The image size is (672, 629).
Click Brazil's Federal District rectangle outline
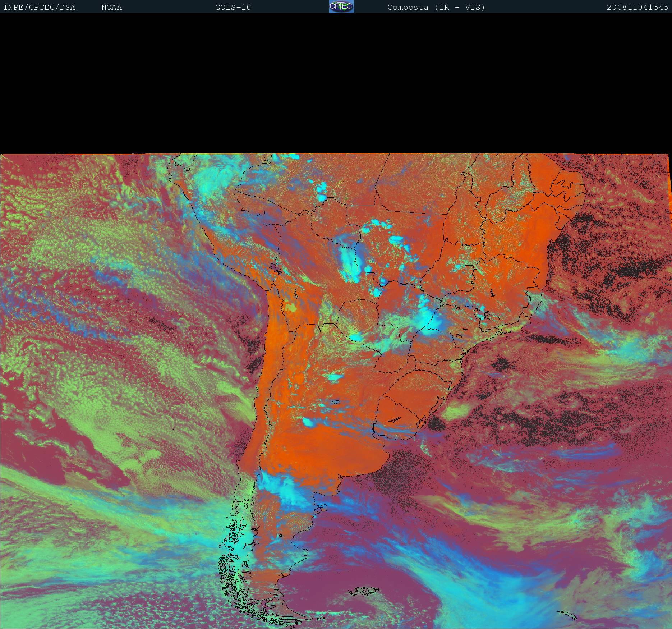[x=469, y=267]
